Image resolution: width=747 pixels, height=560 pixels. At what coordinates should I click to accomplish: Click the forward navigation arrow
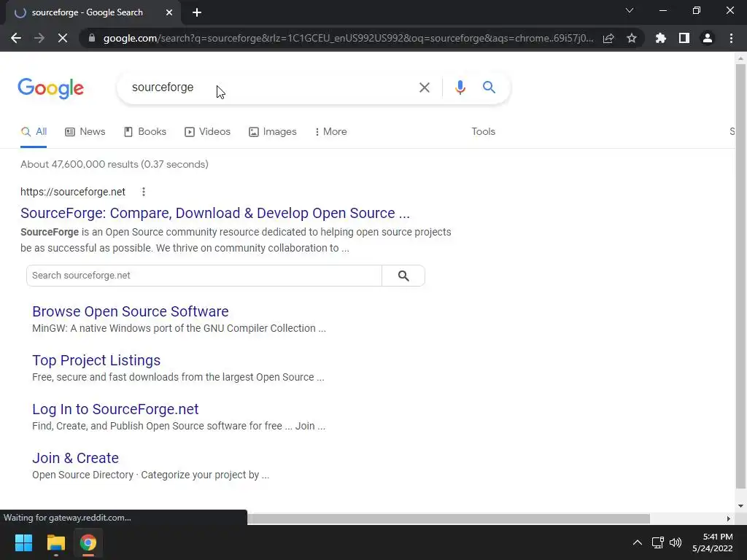point(39,38)
